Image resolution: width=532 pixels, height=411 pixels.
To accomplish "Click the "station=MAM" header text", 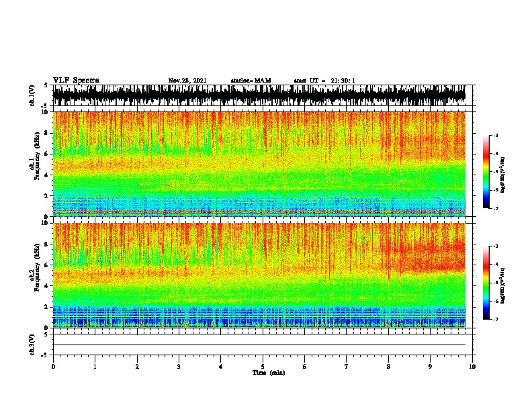I will pyautogui.click(x=251, y=81).
